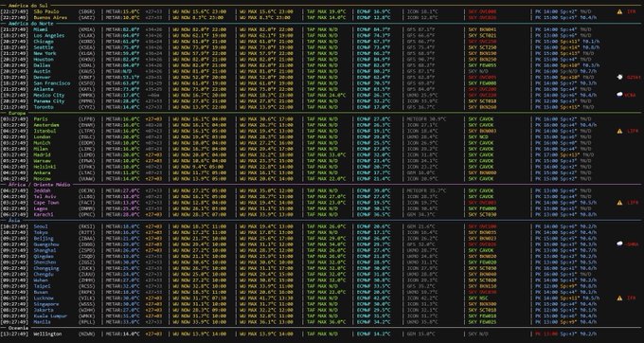644x343 pixels.
Task: Click the Miami city name
Action: pyautogui.click(x=41, y=29)
